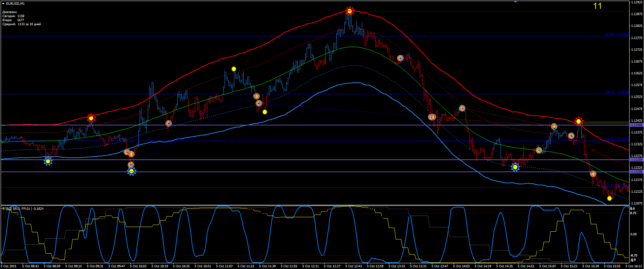Screen dimensions: 644x269
Task: Click the gold blue-arrow marker near 15:19
Action: tap(571, 136)
